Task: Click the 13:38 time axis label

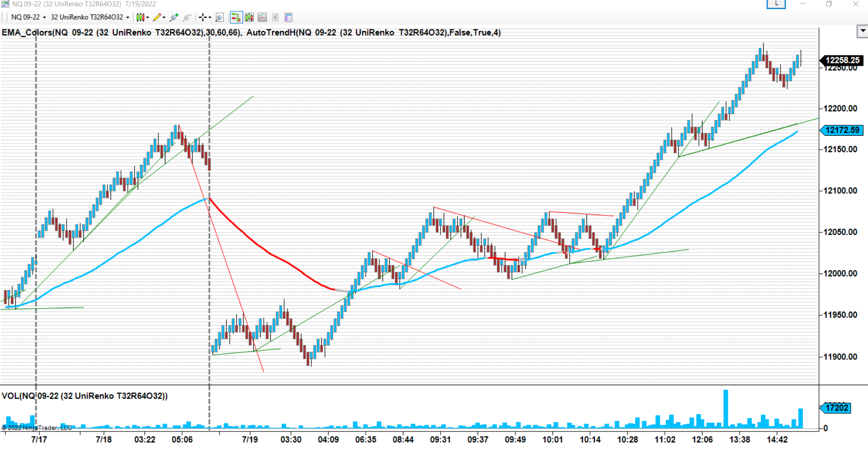Action: coord(740,440)
